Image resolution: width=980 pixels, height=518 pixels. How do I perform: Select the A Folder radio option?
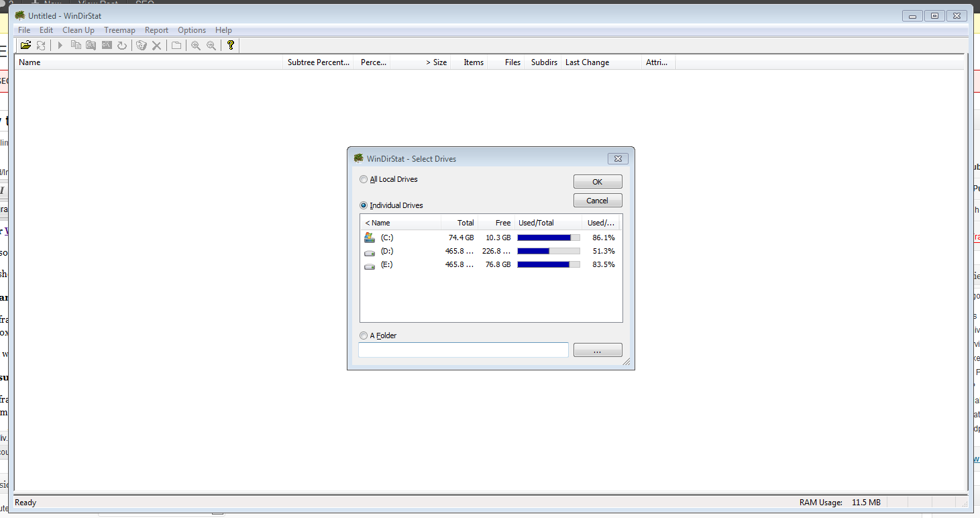pos(378,335)
